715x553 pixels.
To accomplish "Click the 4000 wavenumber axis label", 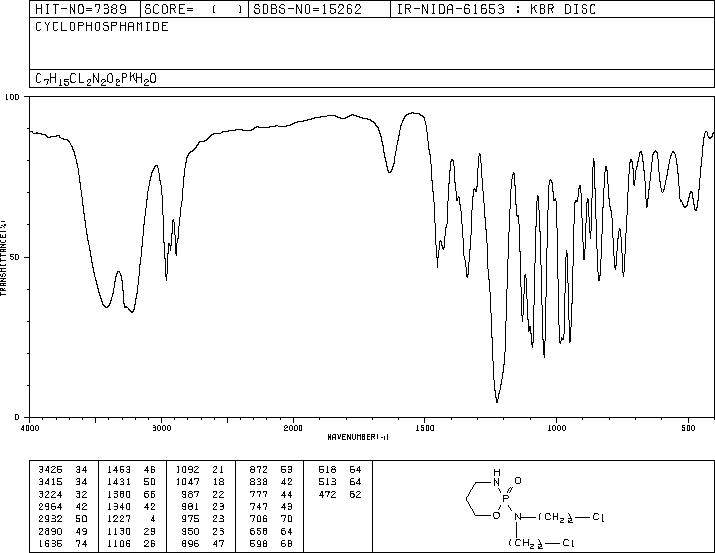I will point(30,428).
